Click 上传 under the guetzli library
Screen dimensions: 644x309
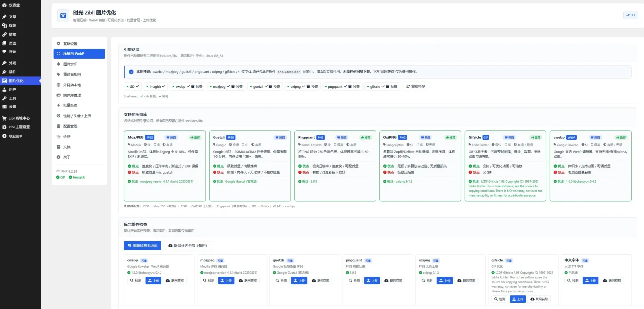click(299, 280)
